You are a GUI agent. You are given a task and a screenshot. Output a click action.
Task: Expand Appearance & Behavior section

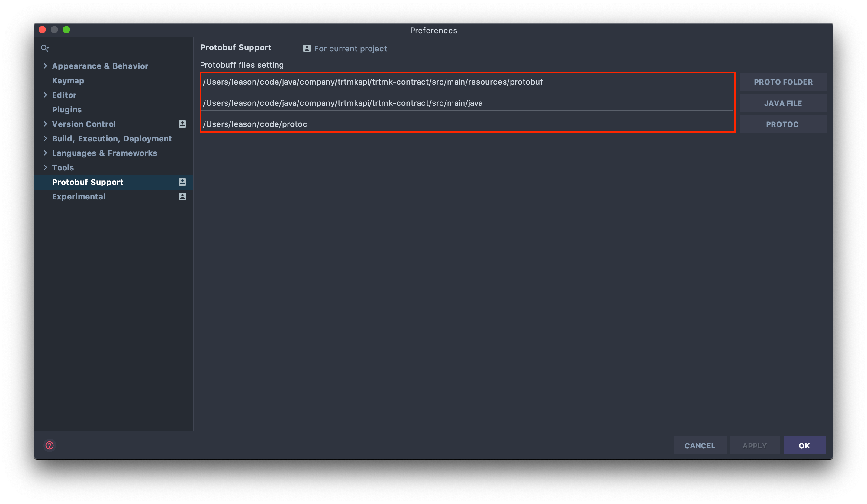(x=45, y=66)
